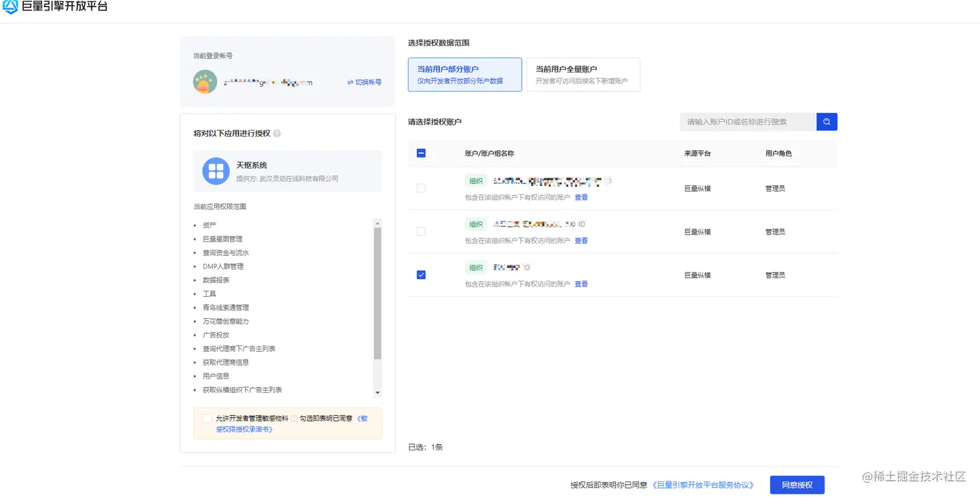The height and width of the screenshot is (497, 980).
Task: Click the 选择授权数据范围 heading
Action: coord(439,43)
